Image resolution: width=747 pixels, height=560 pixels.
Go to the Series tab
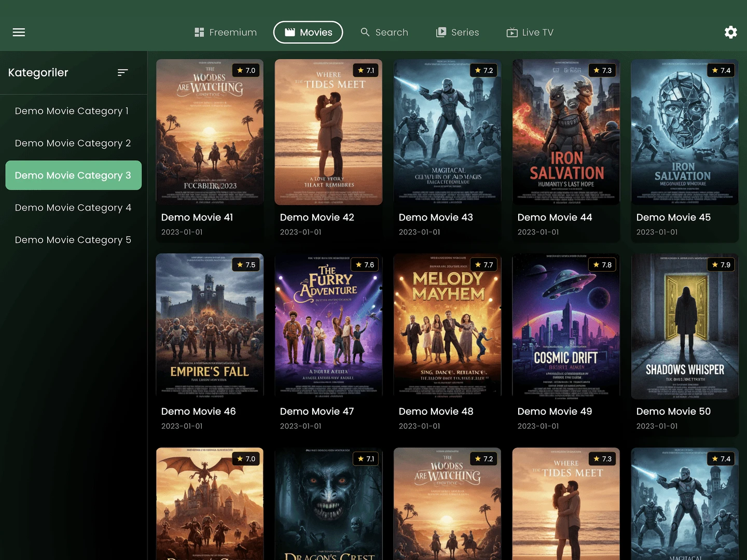pos(458,32)
